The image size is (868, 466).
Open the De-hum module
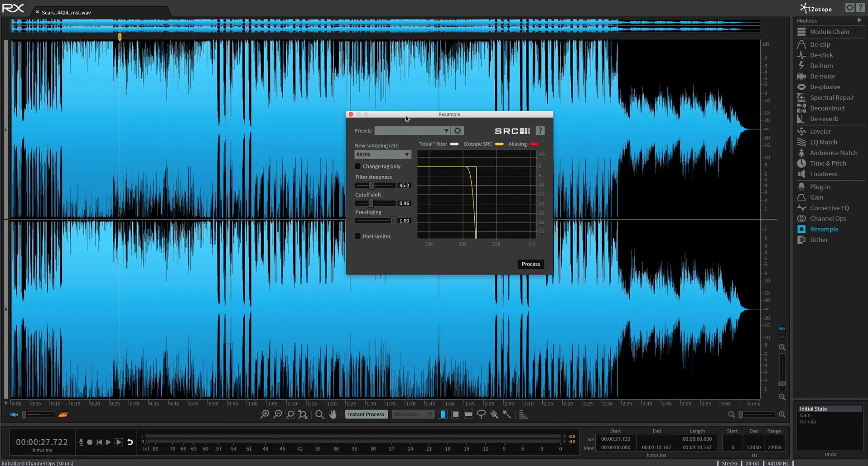click(x=821, y=66)
